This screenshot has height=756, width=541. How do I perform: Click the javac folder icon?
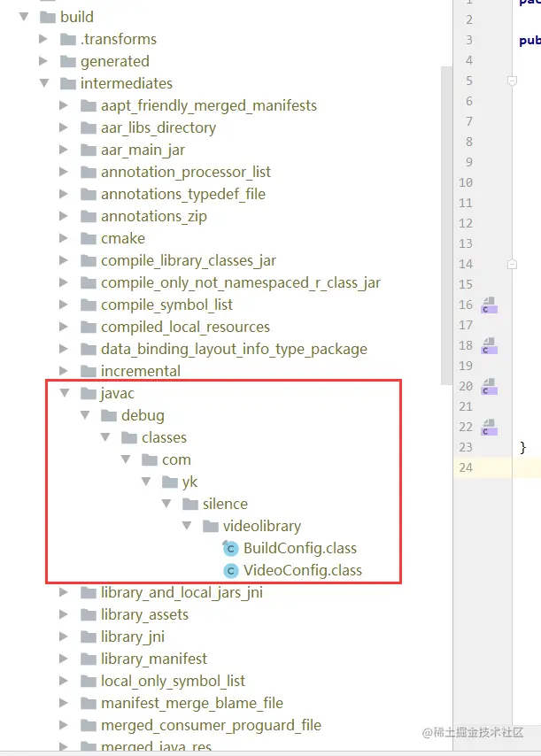coord(89,393)
